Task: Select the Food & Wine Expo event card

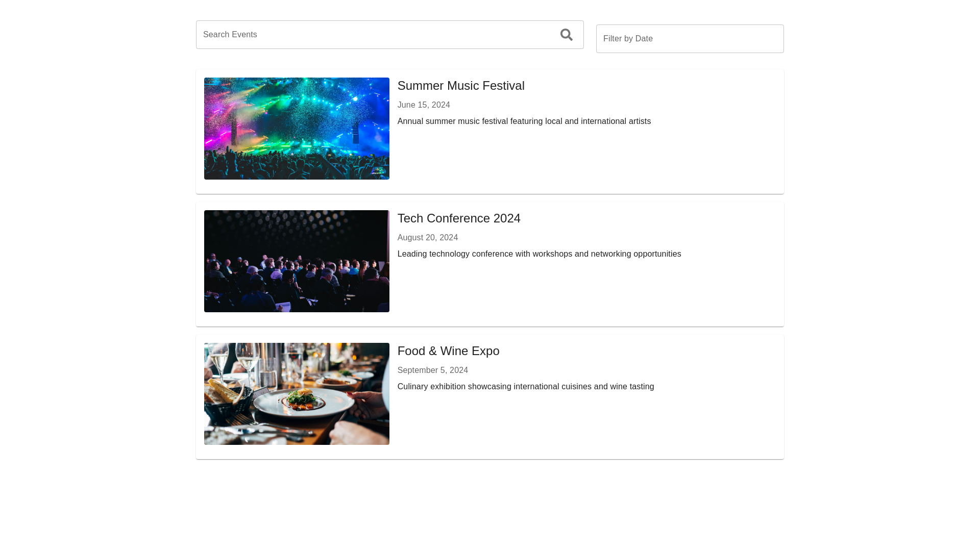Action: 489,397
